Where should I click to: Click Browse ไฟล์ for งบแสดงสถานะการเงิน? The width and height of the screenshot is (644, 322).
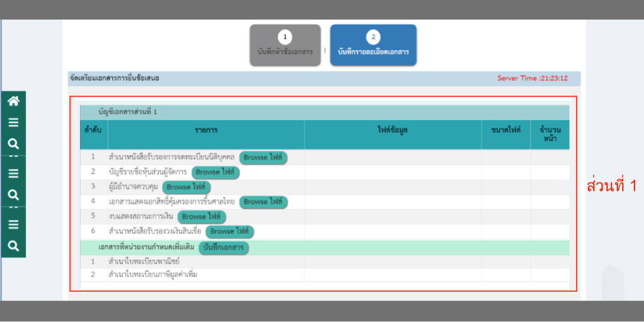201,217
